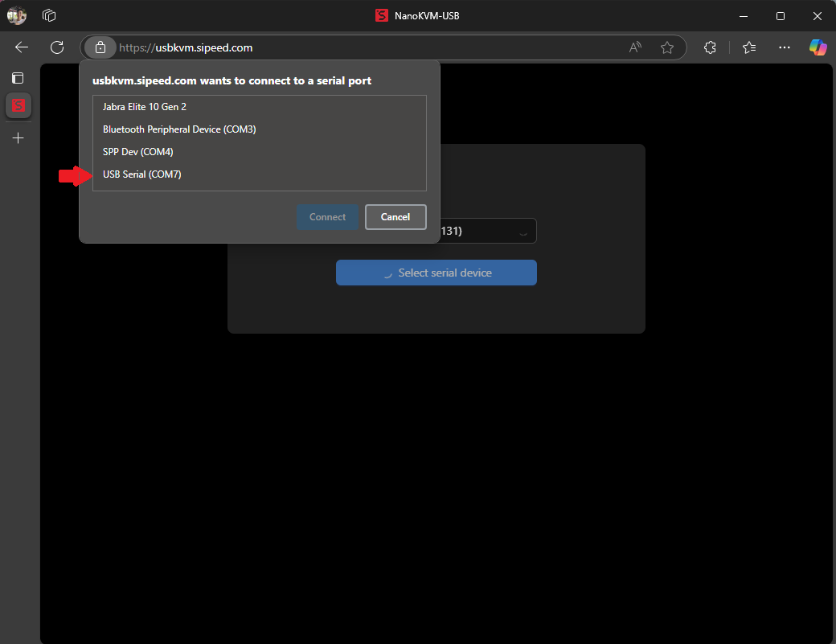Pick USB Serial (COM7) serial port
The image size is (836, 644).
259,174
